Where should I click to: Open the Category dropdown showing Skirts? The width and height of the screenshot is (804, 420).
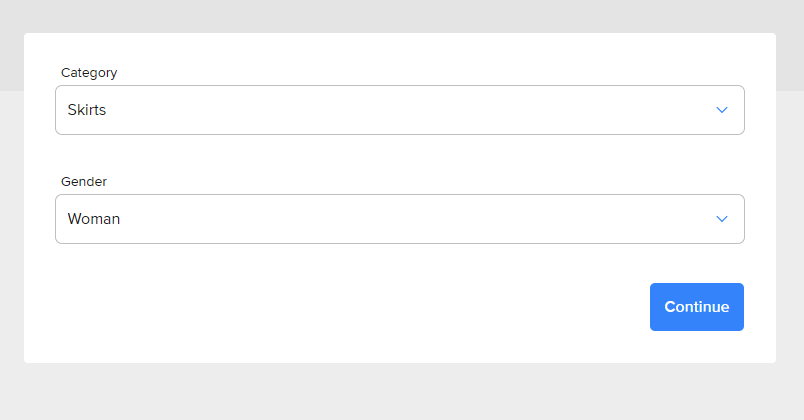point(400,110)
